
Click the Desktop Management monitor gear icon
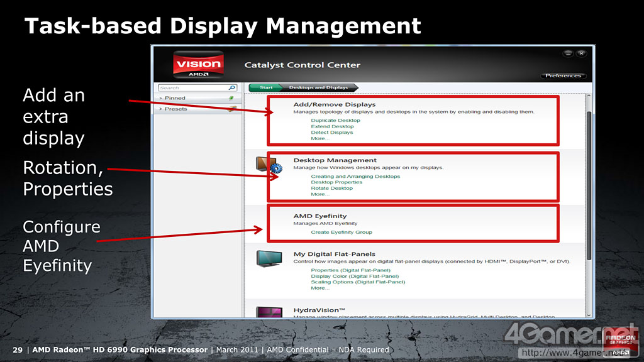[269, 165]
